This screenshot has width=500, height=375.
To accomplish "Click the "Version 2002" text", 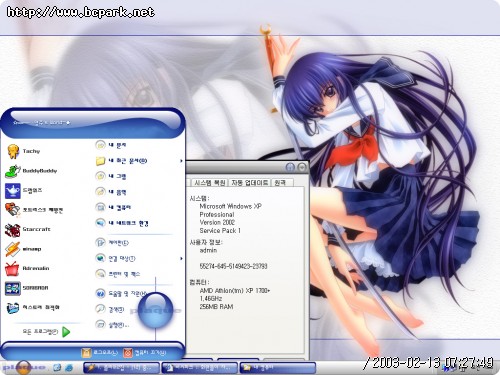I will 217,222.
